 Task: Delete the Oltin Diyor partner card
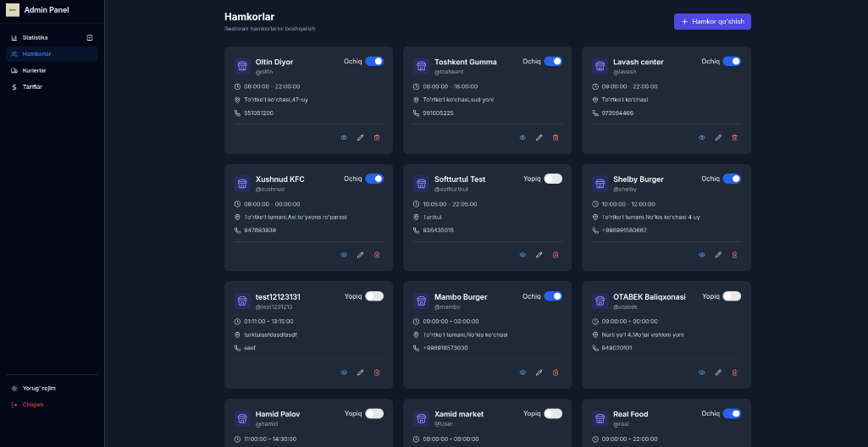click(x=377, y=137)
